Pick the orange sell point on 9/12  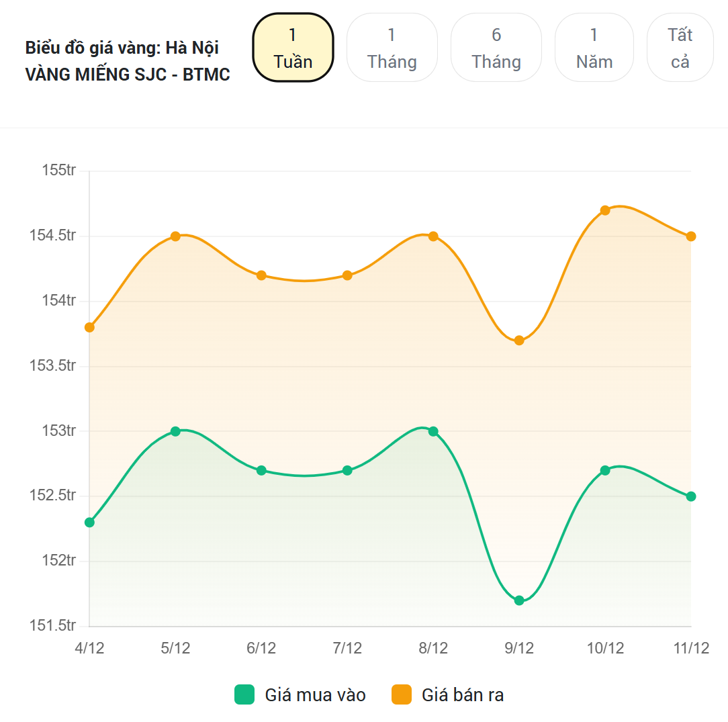click(x=519, y=341)
